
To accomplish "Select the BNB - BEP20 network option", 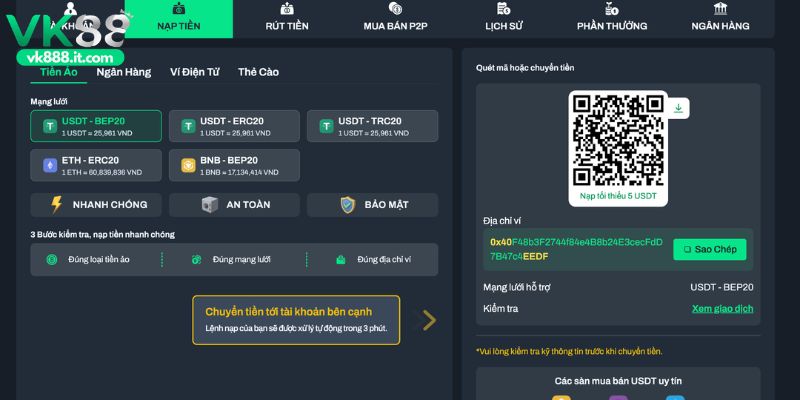I will click(234, 165).
